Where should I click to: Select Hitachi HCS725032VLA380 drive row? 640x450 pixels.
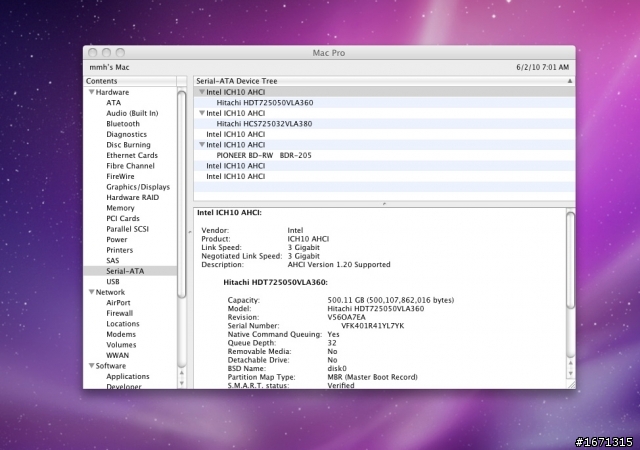[384, 124]
